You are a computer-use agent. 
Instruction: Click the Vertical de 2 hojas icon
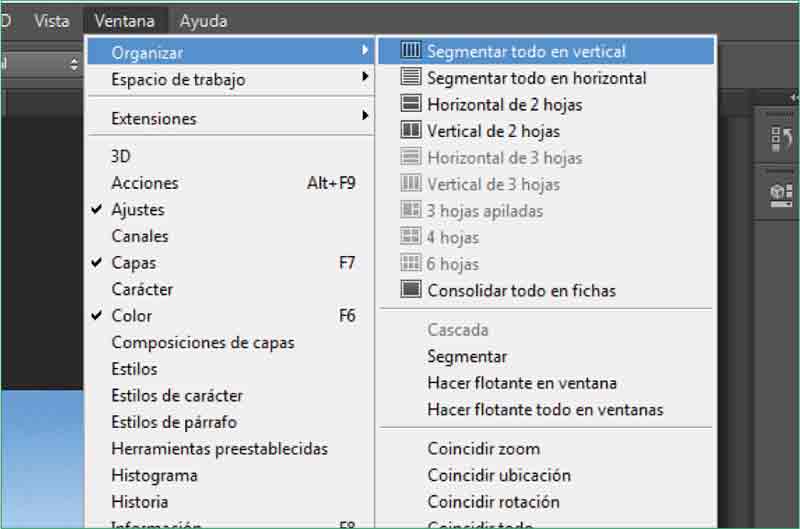(x=411, y=130)
